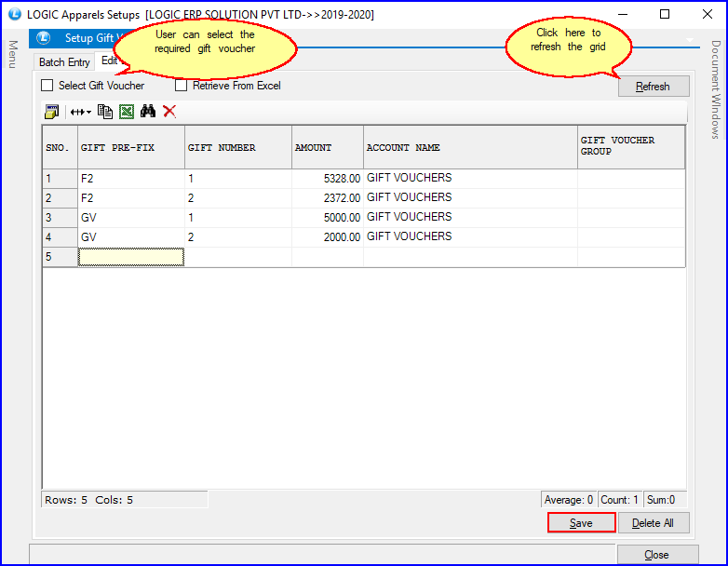This screenshot has height=566, width=728.
Task: Click the grid settings icon in toolbar
Action: [52, 112]
